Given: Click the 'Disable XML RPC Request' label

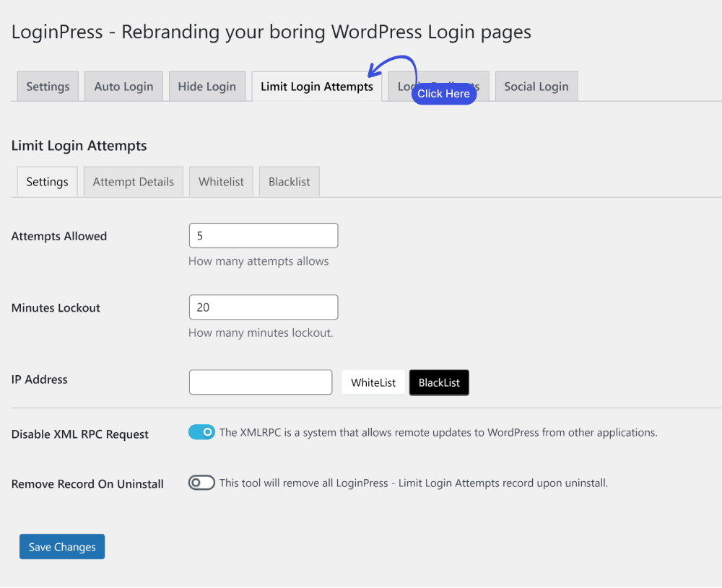Looking at the screenshot, I should click(x=80, y=434).
